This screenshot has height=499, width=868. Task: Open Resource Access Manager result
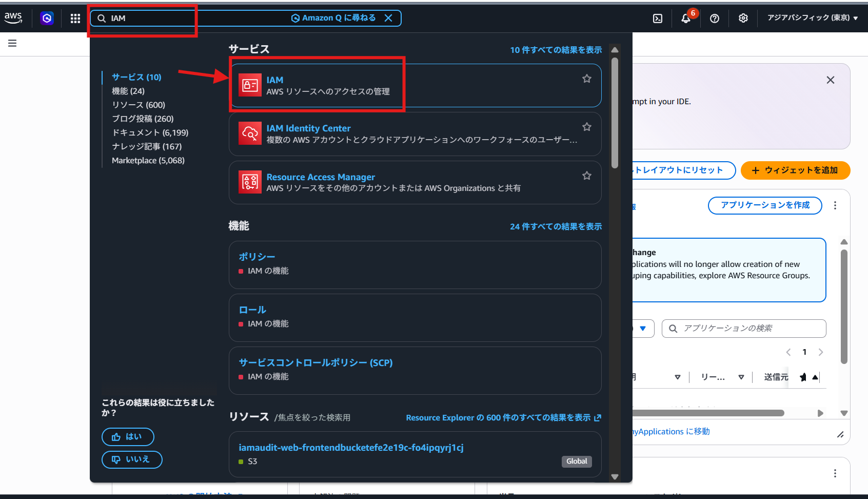[415, 182]
